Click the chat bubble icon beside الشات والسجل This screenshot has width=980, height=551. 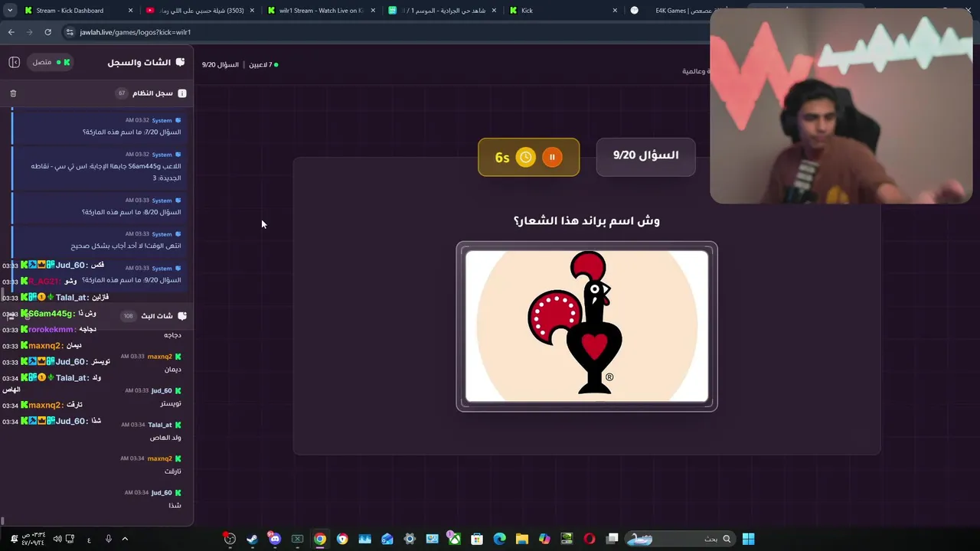click(180, 62)
